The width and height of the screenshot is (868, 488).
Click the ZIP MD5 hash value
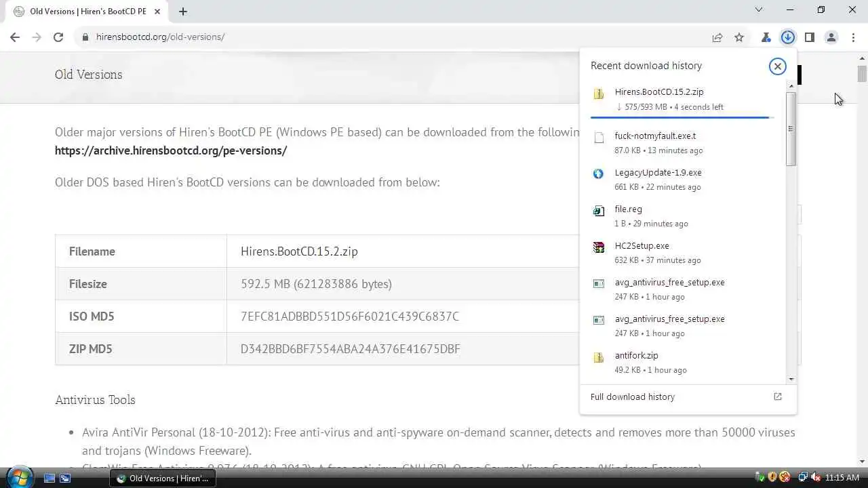coord(351,349)
